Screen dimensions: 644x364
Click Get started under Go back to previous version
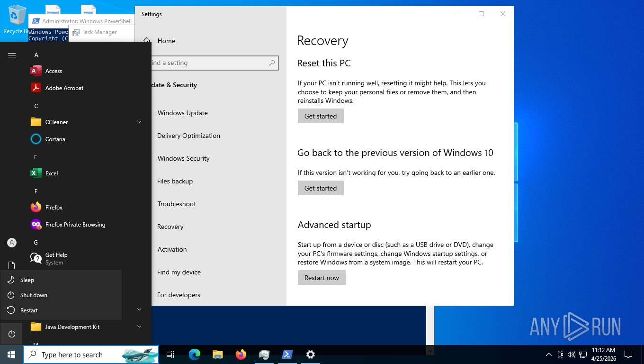click(321, 188)
